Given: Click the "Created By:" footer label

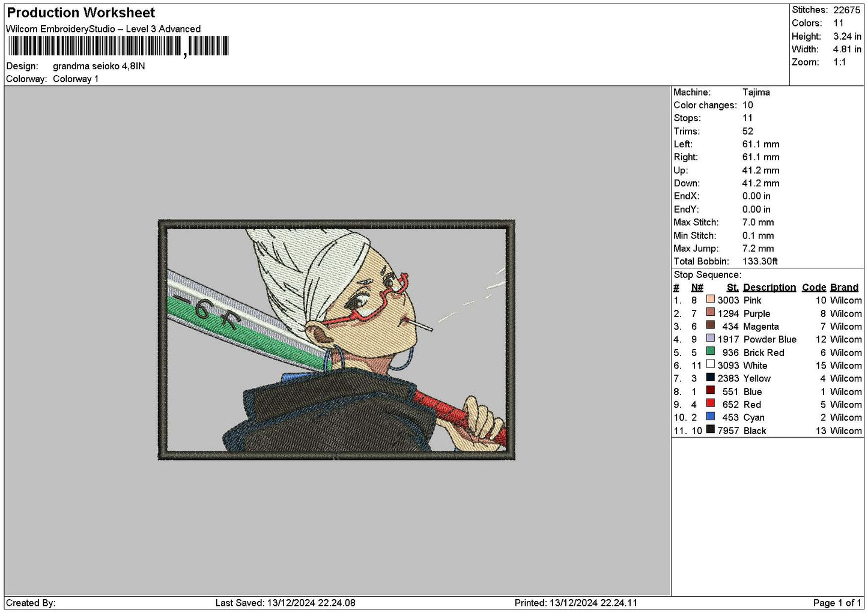Looking at the screenshot, I should [x=31, y=603].
